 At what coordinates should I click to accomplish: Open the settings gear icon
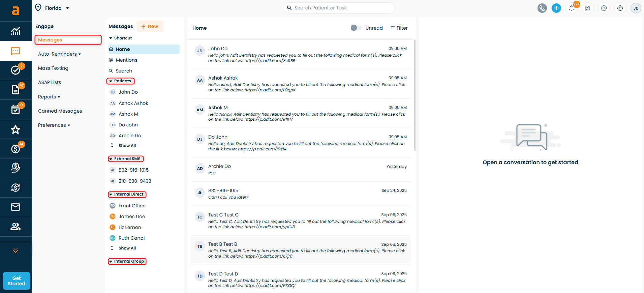tap(620, 8)
